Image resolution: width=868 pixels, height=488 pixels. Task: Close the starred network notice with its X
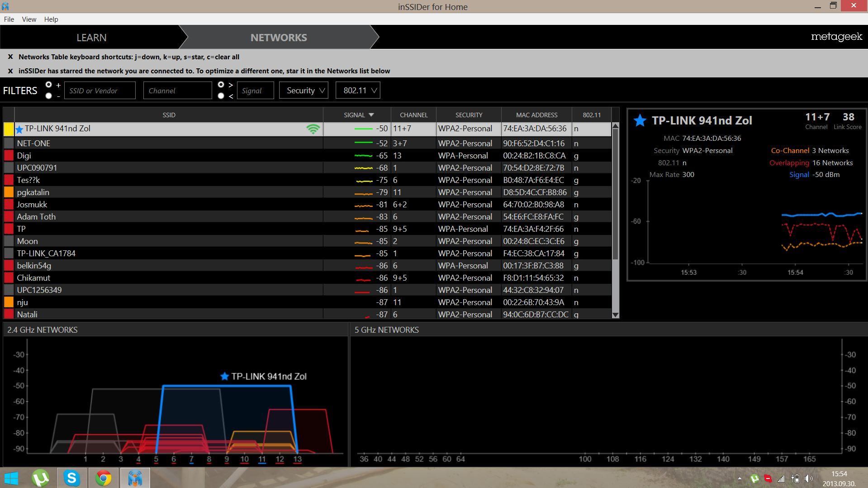coord(10,71)
